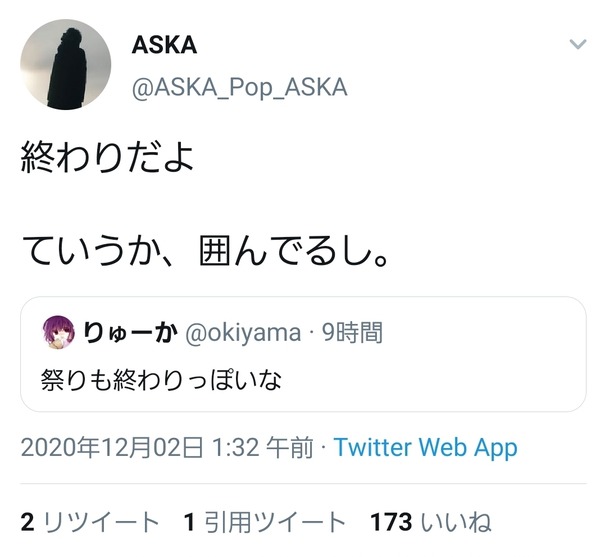
Task: Click the tweet line ていうか、囲んでるし。
Action: pos(205,251)
